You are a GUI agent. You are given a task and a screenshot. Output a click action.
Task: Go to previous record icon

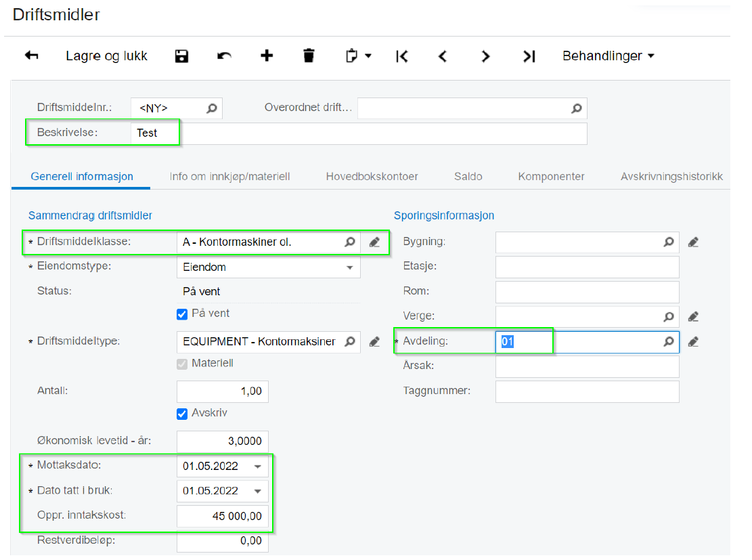[443, 56]
